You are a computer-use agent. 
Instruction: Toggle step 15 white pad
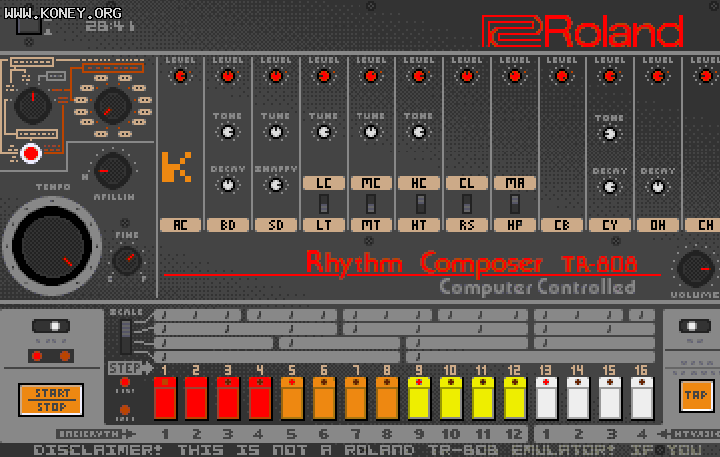pos(610,398)
